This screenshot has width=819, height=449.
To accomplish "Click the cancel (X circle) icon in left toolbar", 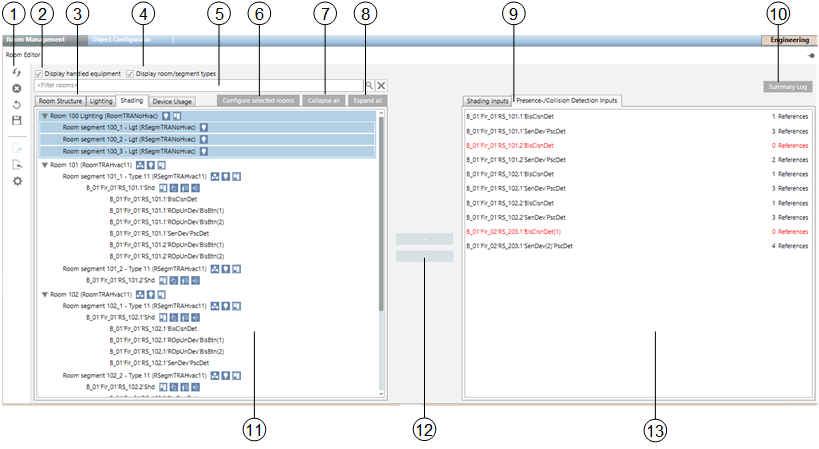I will click(16, 89).
